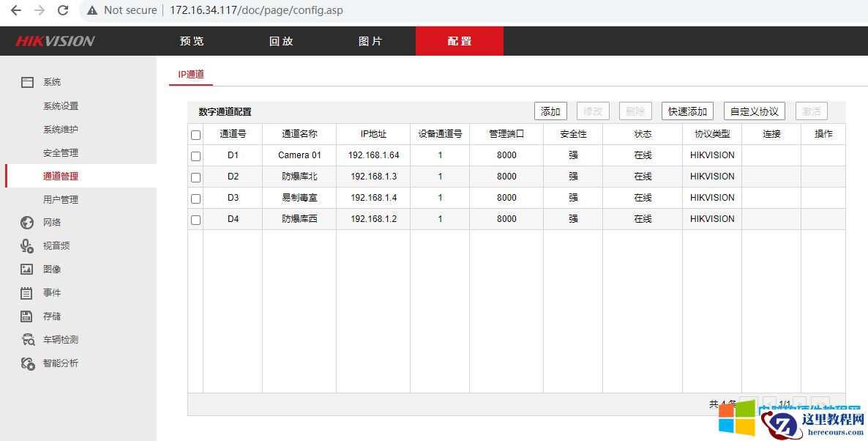Click the browser refresh icon
This screenshot has height=441, width=868.
click(62, 10)
